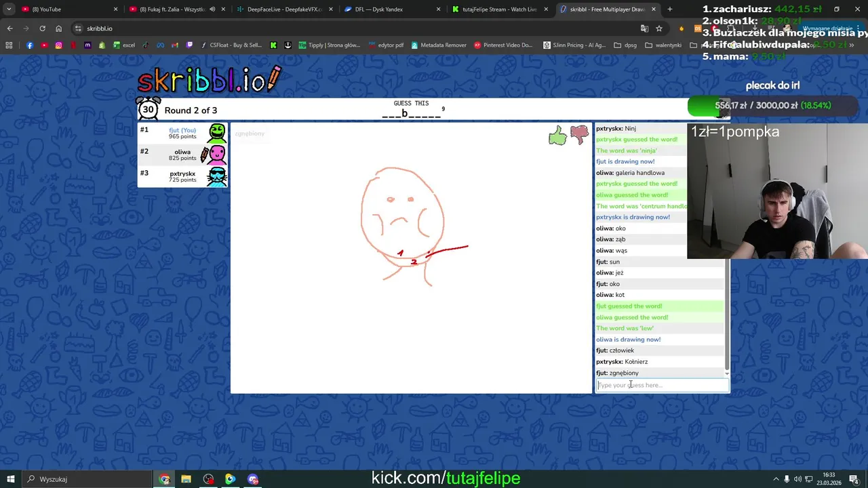This screenshot has width=868, height=488.
Task: Open the tab search dropdown arrow
Action: pyautogui.click(x=9, y=9)
